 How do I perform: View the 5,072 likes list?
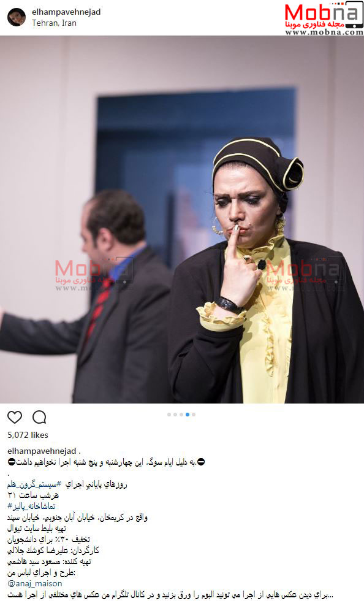[x=28, y=435]
